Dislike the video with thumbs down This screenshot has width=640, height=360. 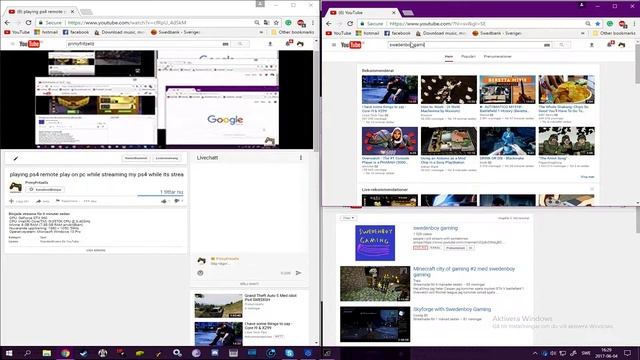177,201
